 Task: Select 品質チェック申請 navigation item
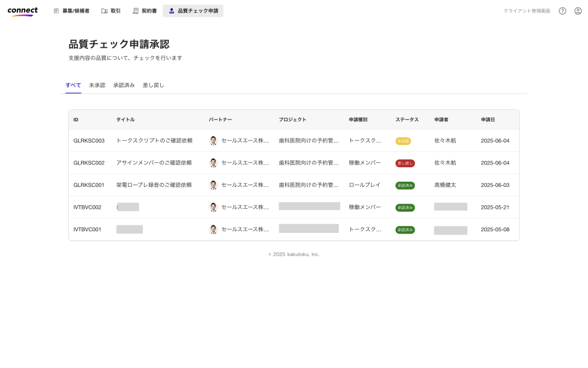click(193, 11)
